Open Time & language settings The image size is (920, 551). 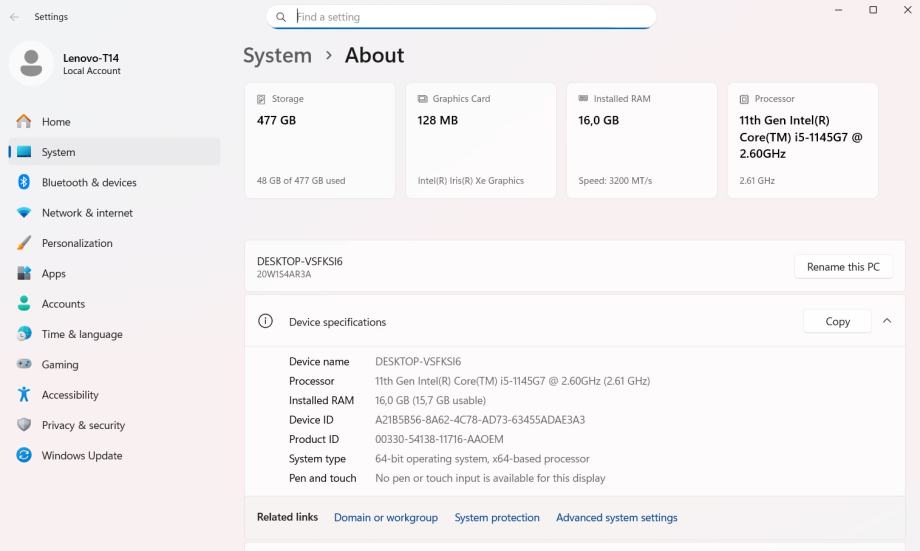pos(82,334)
